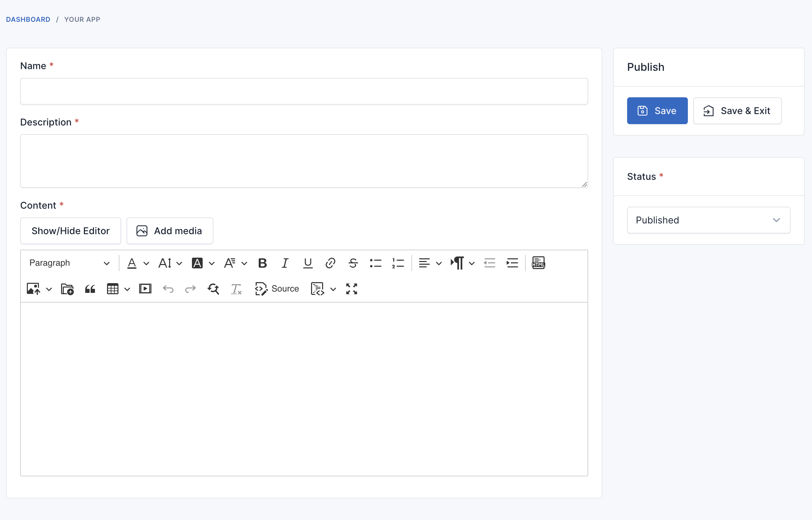Toggle underline formatting
This screenshot has width=812, height=520.
coord(308,263)
